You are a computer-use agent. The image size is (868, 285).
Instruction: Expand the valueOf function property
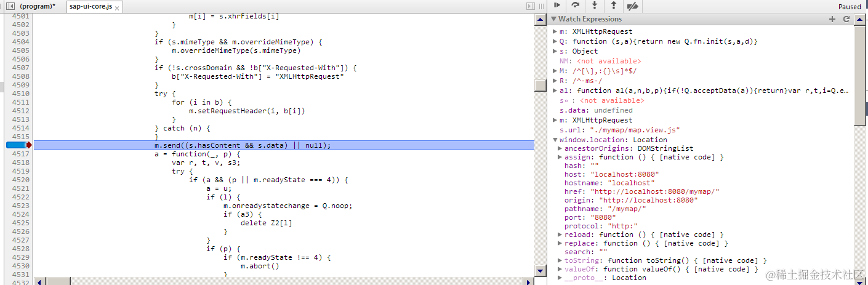pos(560,269)
